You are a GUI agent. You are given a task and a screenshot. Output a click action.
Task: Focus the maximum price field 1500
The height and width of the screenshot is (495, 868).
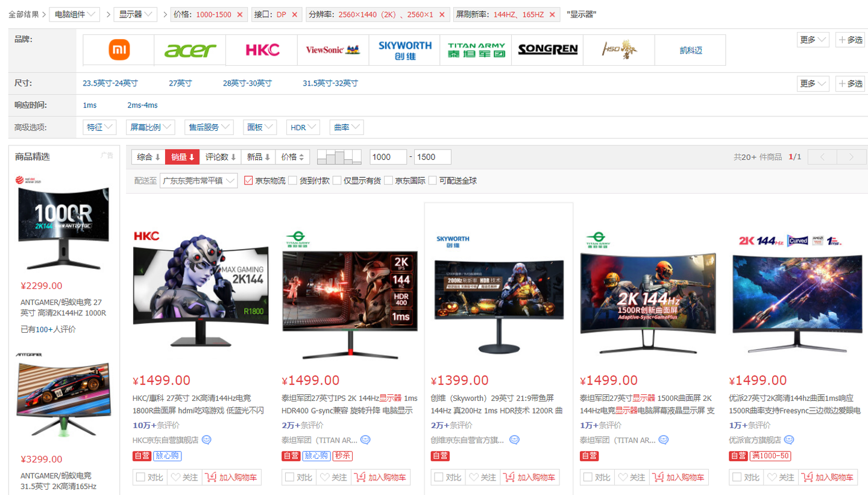tap(433, 157)
